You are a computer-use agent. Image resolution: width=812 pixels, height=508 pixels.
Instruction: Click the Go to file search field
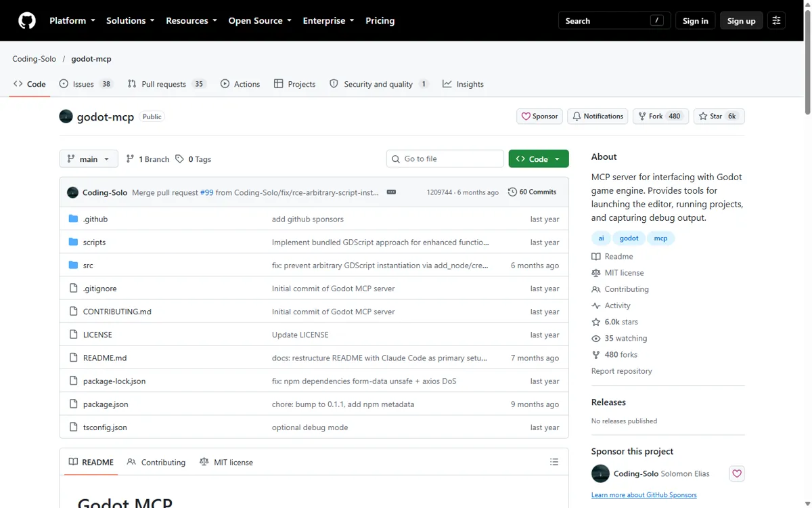[445, 159]
